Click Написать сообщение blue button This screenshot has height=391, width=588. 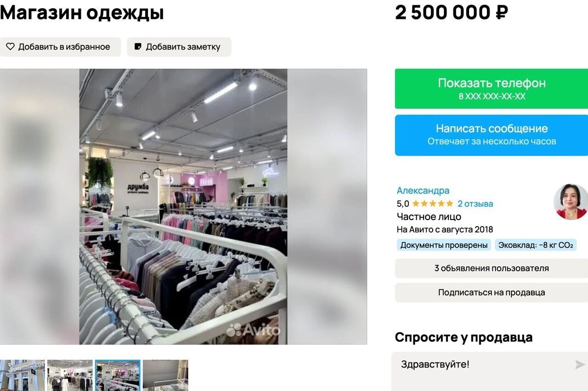click(492, 135)
